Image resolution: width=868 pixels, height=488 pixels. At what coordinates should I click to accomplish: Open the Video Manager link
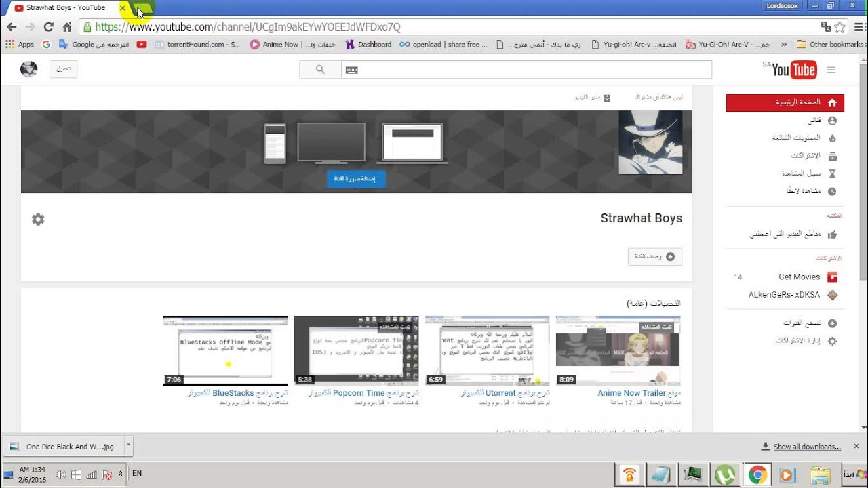[593, 98]
